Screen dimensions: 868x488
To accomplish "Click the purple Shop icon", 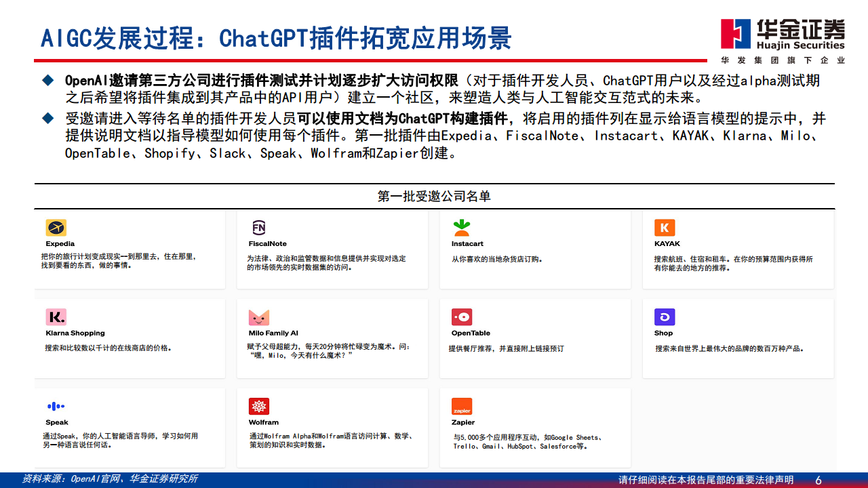I will [x=665, y=317].
